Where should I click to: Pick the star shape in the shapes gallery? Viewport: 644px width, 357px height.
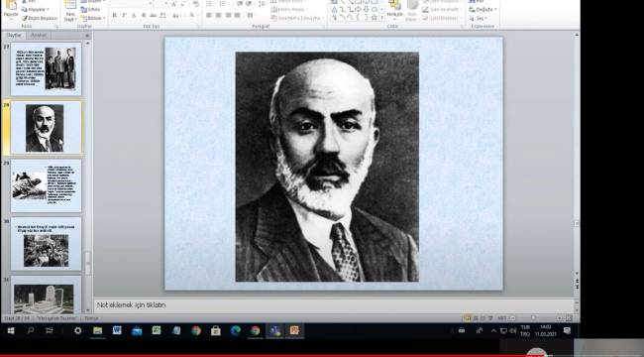click(375, 18)
